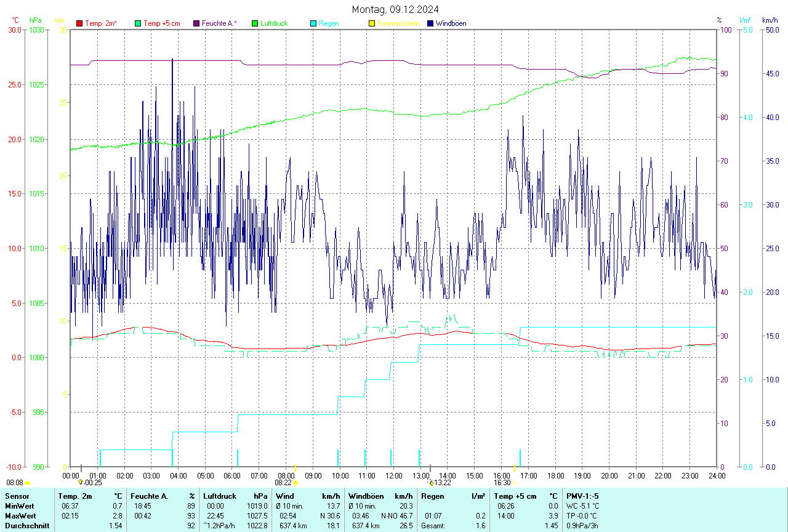Viewport: 788px width, 532px height.
Task: Click the PMV-1:-5 header cell
Action: click(x=582, y=496)
